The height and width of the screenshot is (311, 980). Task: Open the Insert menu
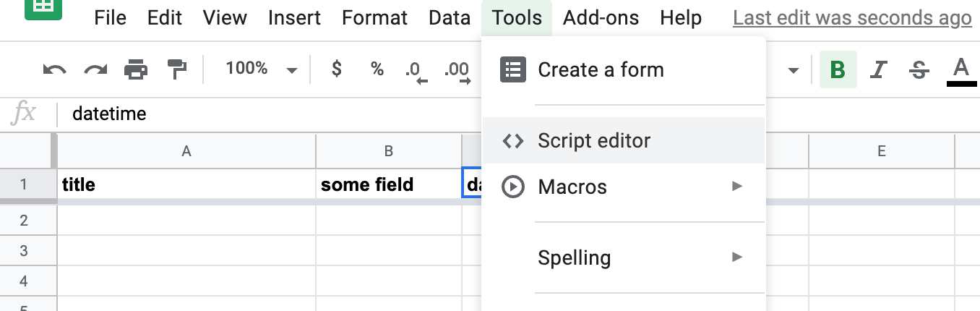click(294, 17)
